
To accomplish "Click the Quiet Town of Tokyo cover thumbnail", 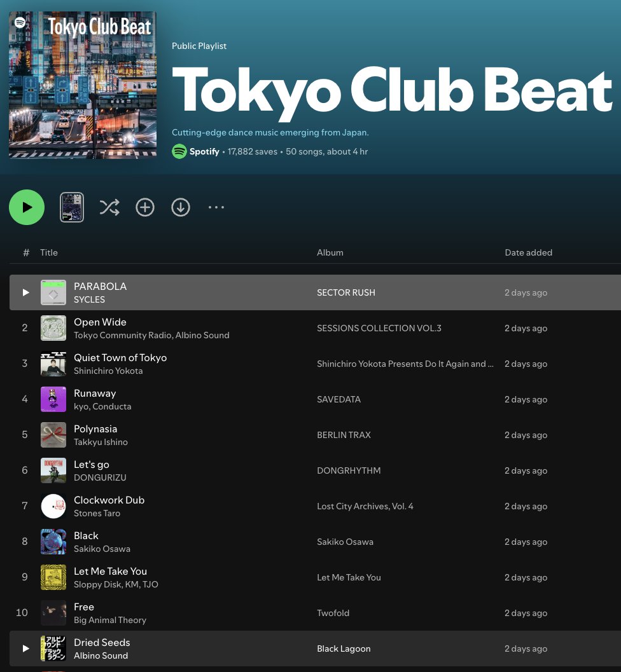I will (x=53, y=364).
